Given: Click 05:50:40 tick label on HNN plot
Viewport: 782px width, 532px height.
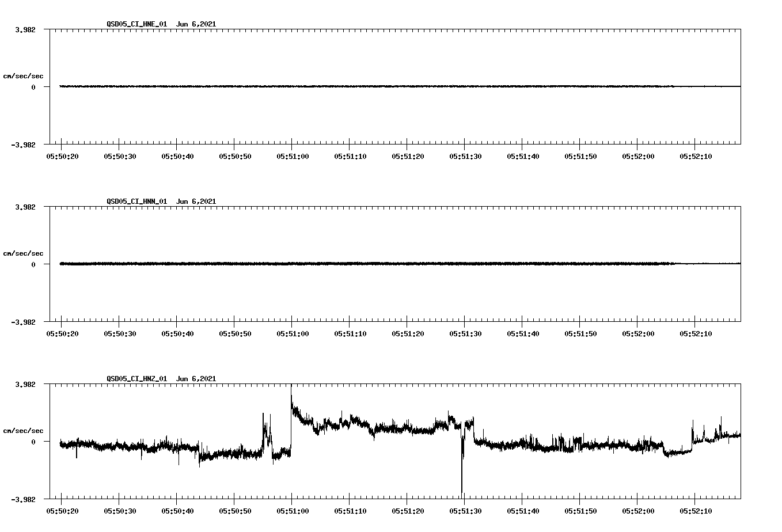Looking at the screenshot, I should (177, 334).
